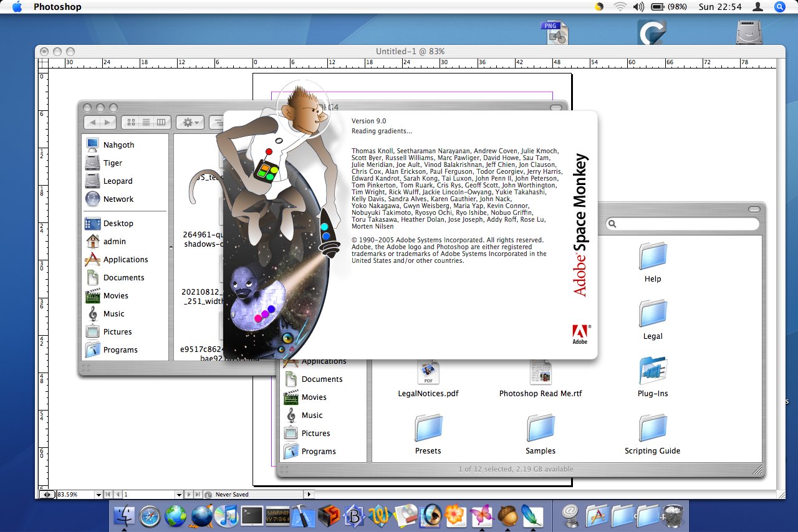Open the Apple menu
The width and height of the screenshot is (798, 532).
[16, 7]
